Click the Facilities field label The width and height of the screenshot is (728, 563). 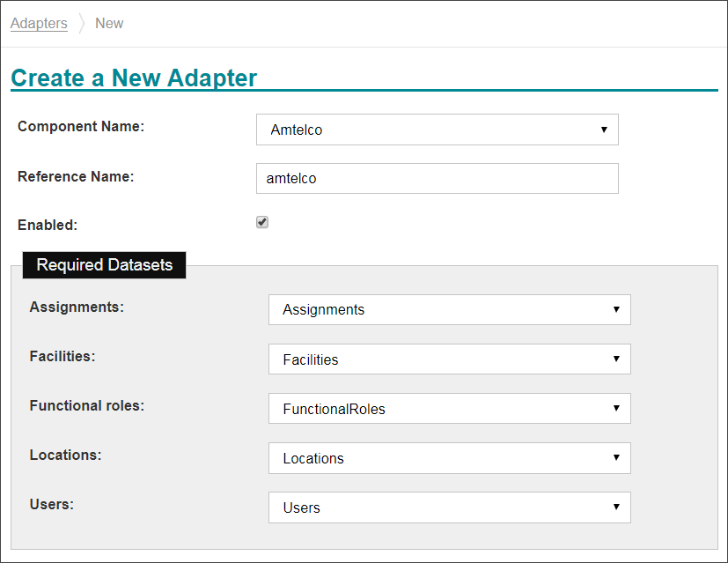(63, 357)
